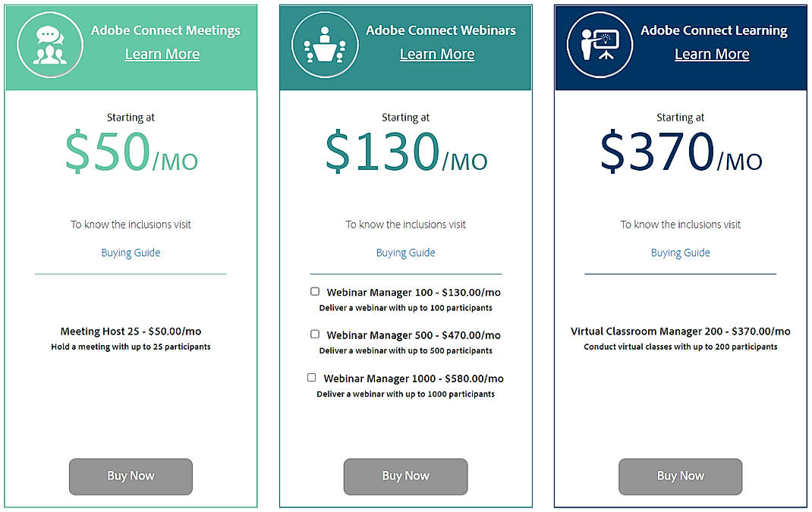Select Webinar Manager 1000 plan checkbox
Screen dimensions: 812x512
pyautogui.click(x=311, y=377)
